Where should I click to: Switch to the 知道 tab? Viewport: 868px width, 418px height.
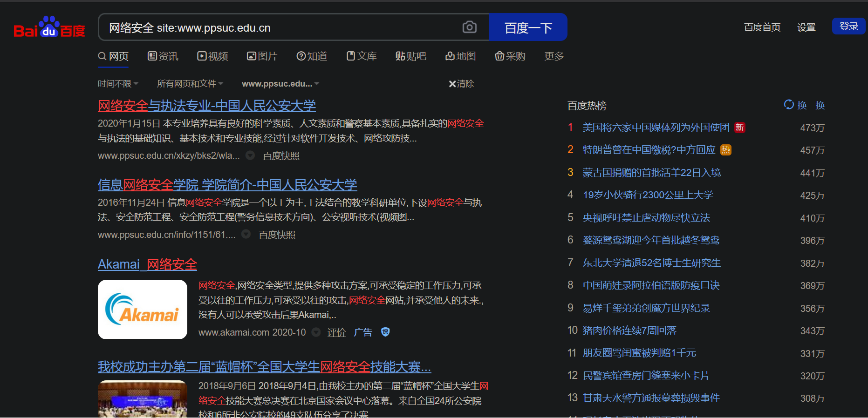312,56
